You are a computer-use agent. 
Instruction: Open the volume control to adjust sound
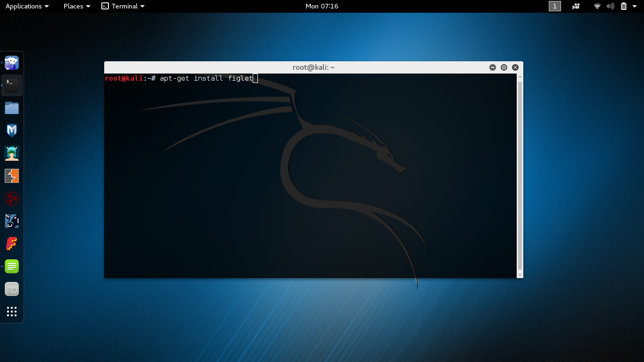(611, 6)
